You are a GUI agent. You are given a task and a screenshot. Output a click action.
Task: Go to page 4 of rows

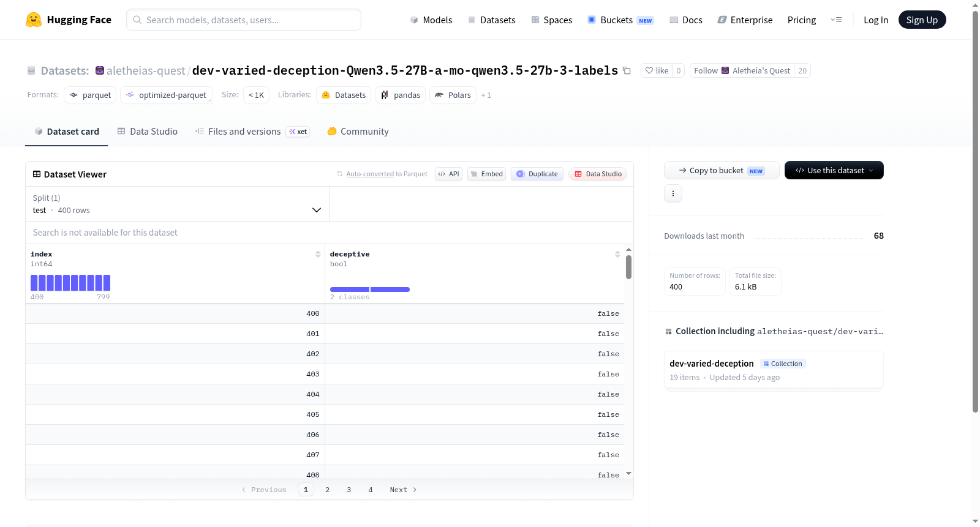click(370, 490)
